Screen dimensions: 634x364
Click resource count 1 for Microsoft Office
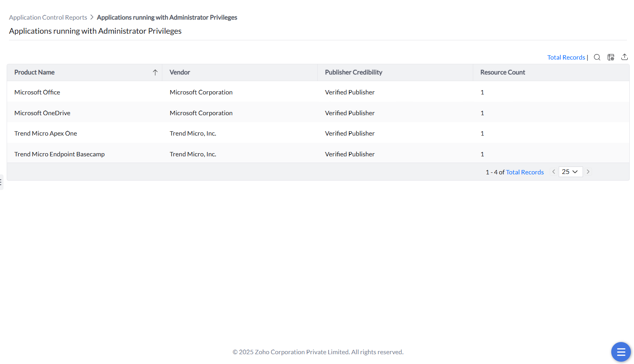(x=482, y=92)
